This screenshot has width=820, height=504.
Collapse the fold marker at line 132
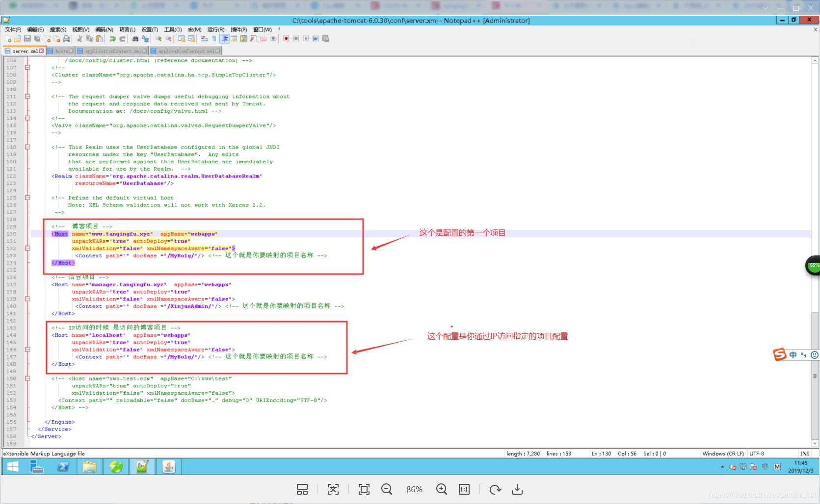[x=27, y=248]
